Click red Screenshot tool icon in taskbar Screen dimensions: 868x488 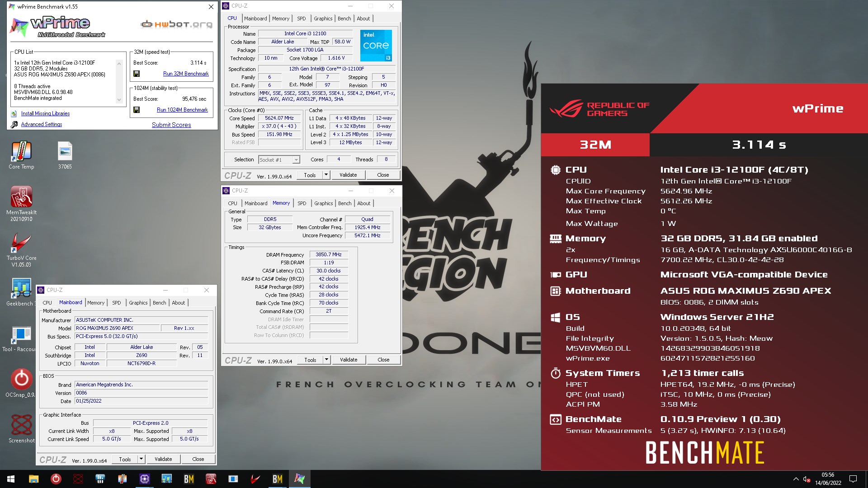tap(78, 479)
